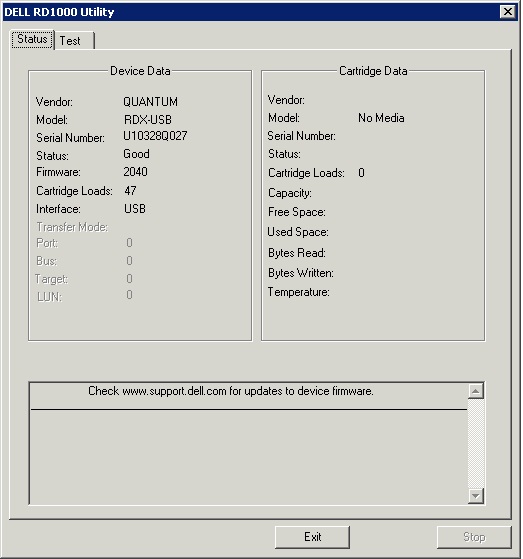
Task: Click device cartridge loads value 47
Action: [130, 191]
